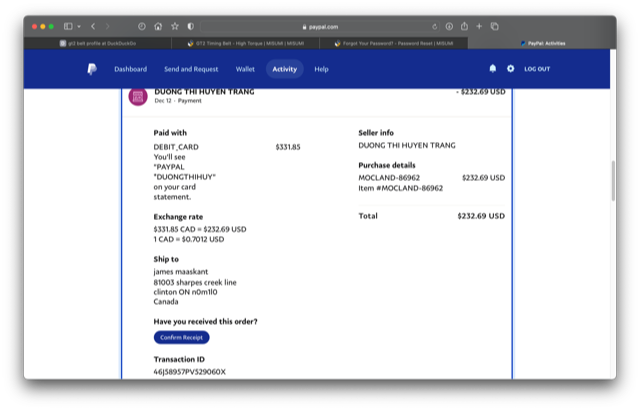This screenshot has width=640, height=410.
Task: Click the bookmark star icon
Action: pos(175,27)
